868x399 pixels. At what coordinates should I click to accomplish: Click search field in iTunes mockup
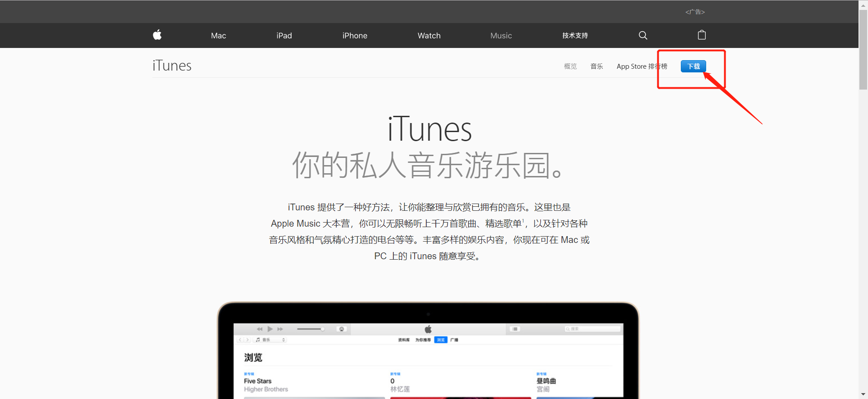(592, 329)
